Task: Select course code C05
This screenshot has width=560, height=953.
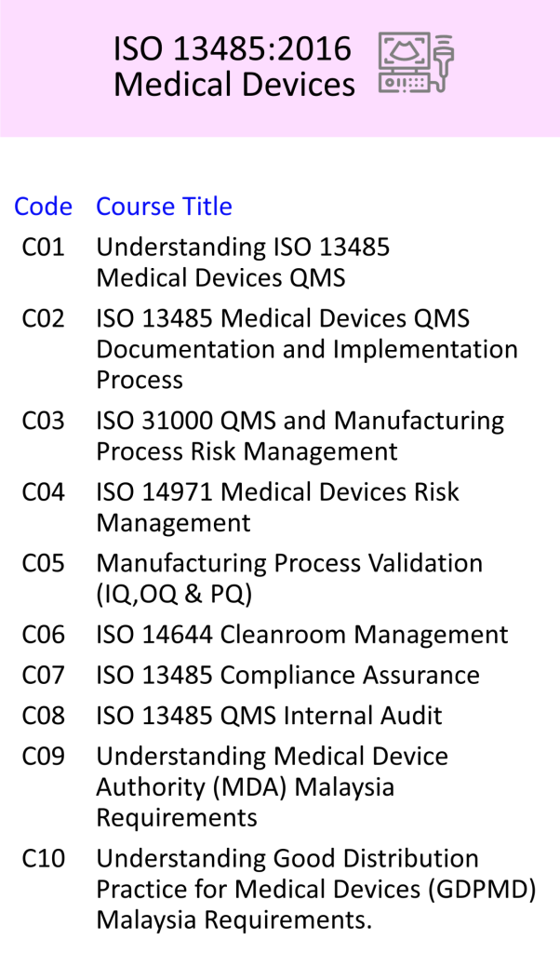Action: [x=43, y=563]
